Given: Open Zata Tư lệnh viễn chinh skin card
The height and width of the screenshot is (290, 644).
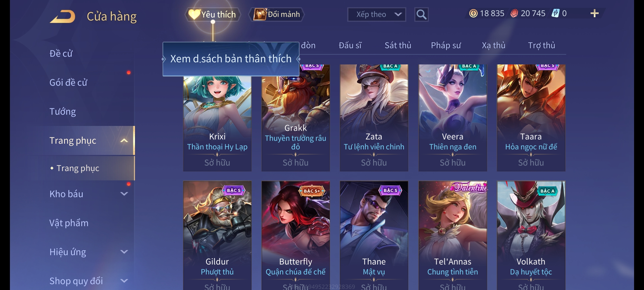Looking at the screenshot, I should click(374, 118).
